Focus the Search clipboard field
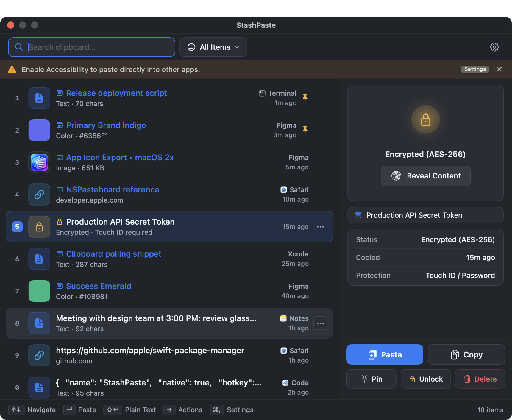 coord(92,47)
